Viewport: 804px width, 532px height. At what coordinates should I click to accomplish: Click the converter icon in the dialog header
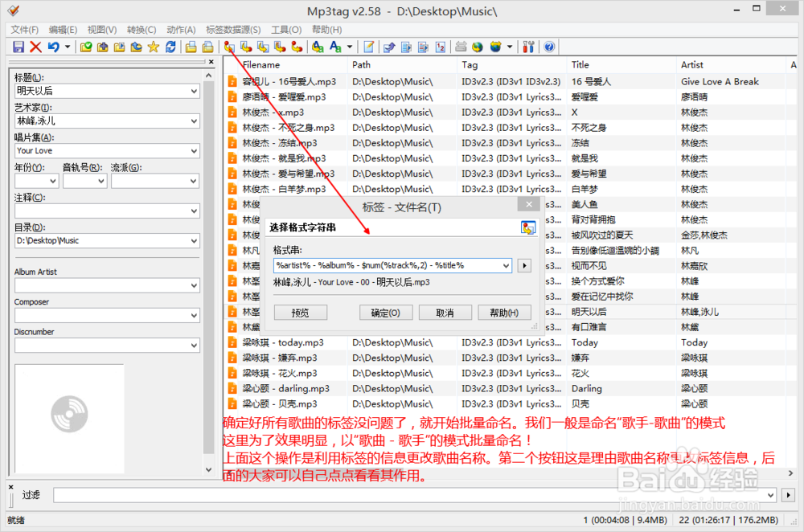point(528,227)
